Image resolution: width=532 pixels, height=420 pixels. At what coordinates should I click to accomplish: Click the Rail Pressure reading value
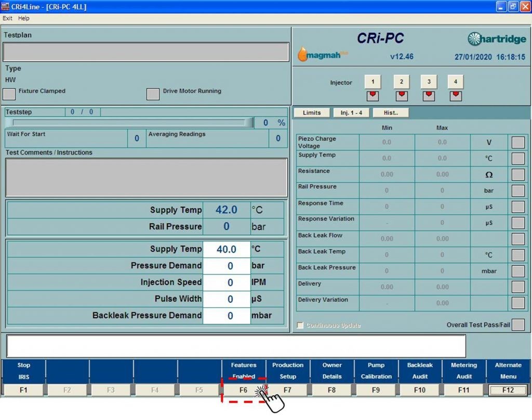point(227,226)
